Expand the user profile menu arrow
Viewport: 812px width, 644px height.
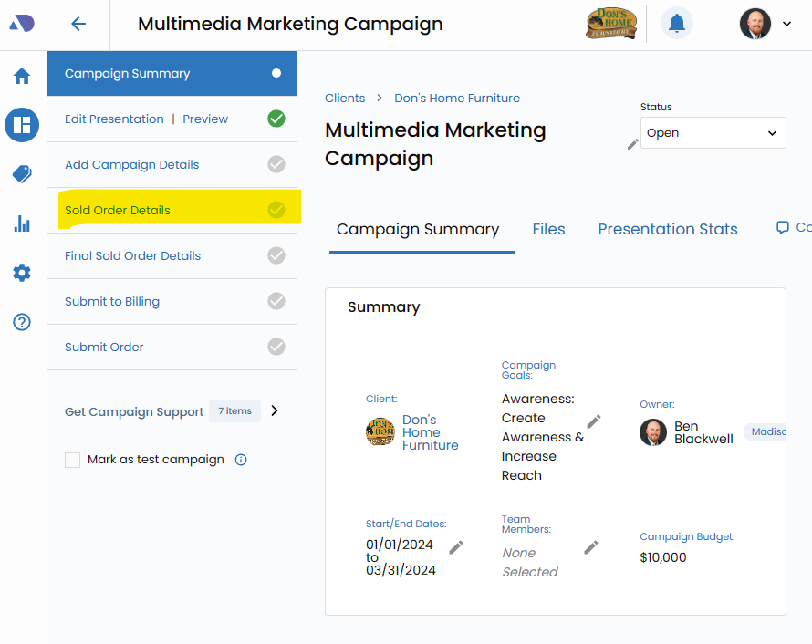tap(786, 24)
